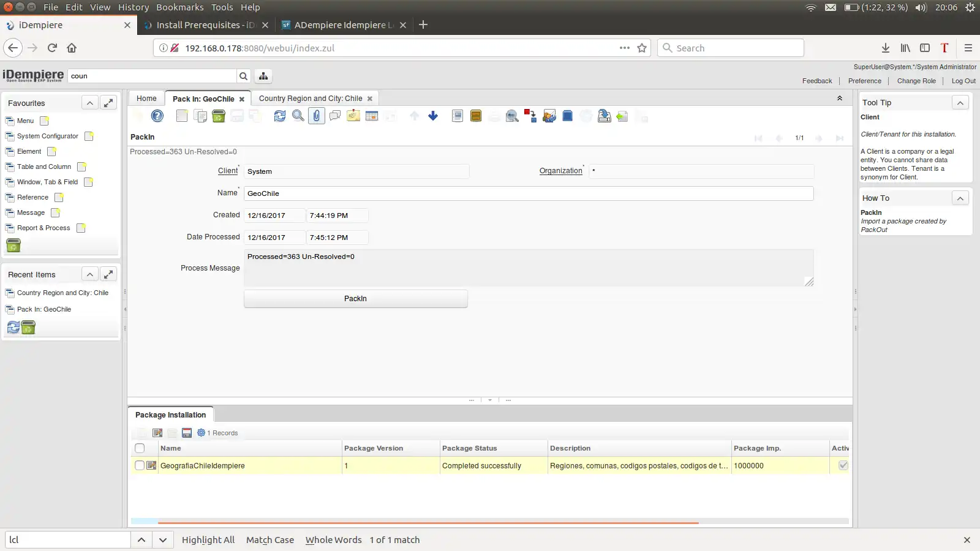Toggle new-window box beside Reference favourite
Image resolution: width=980 pixels, height=551 pixels.
[x=59, y=198]
